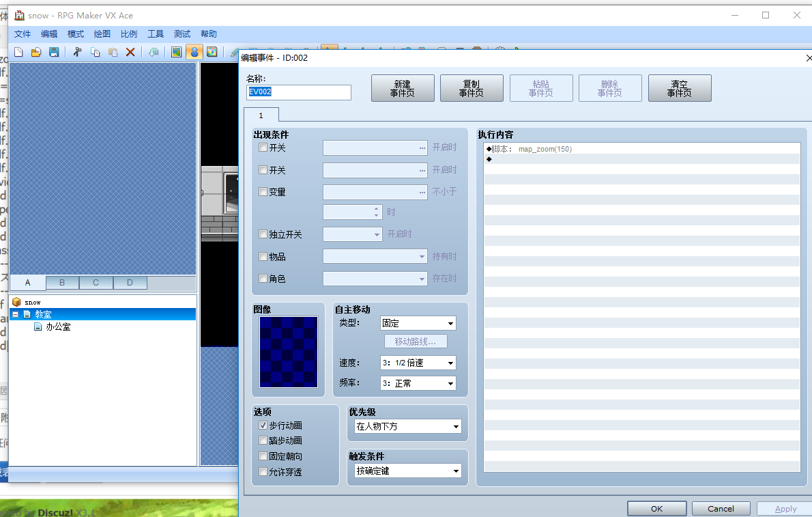
Task: Open the 类型 movement type dropdown
Action: (x=450, y=323)
